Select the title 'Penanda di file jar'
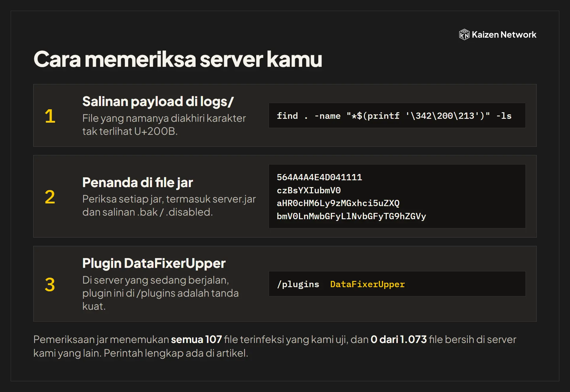 (x=137, y=182)
